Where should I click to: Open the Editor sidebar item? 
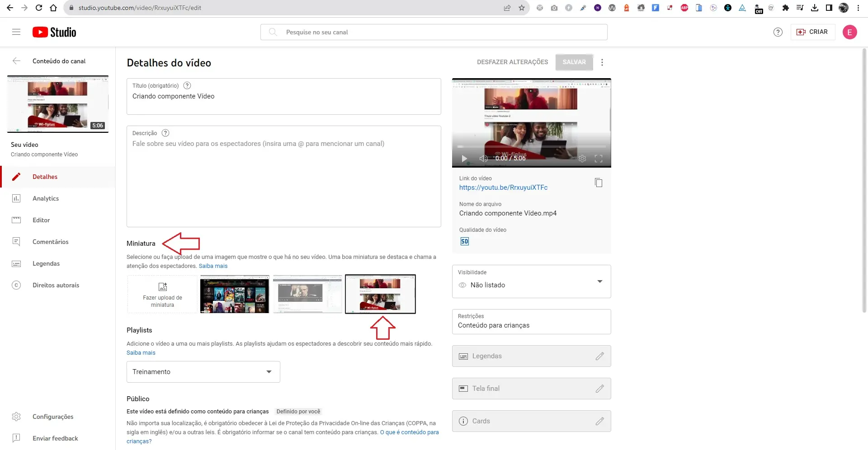point(58,220)
